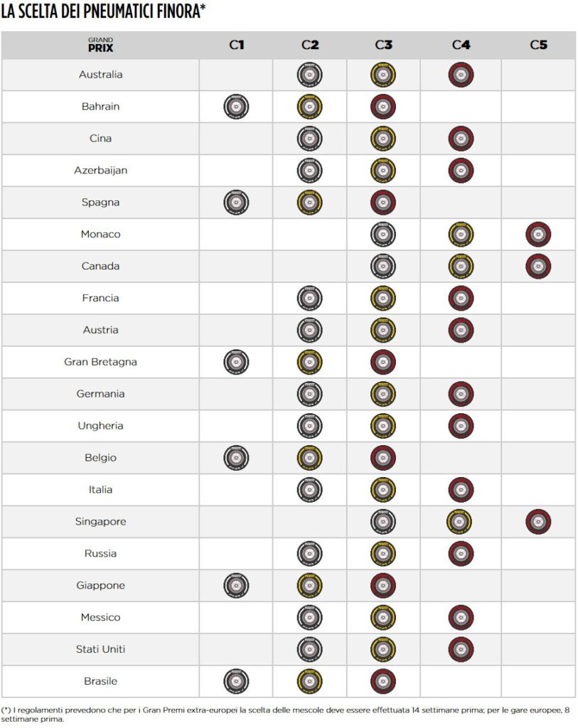Click the C1 column header

(236, 45)
